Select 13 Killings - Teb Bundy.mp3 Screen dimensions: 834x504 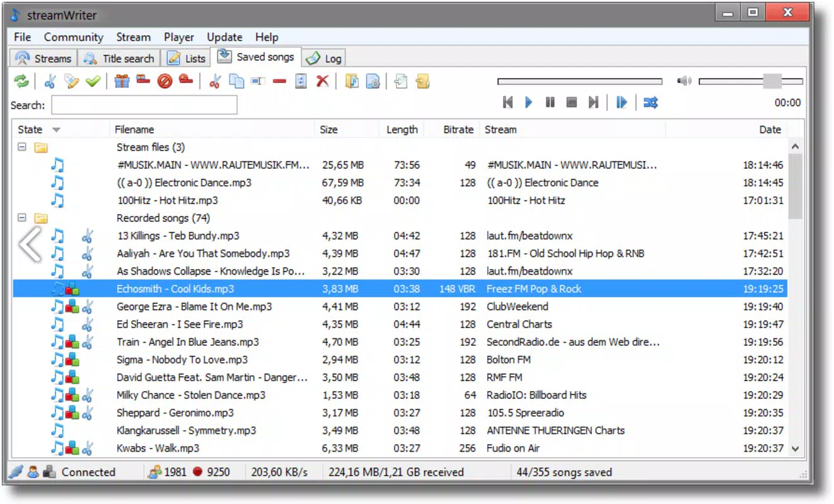click(x=178, y=236)
